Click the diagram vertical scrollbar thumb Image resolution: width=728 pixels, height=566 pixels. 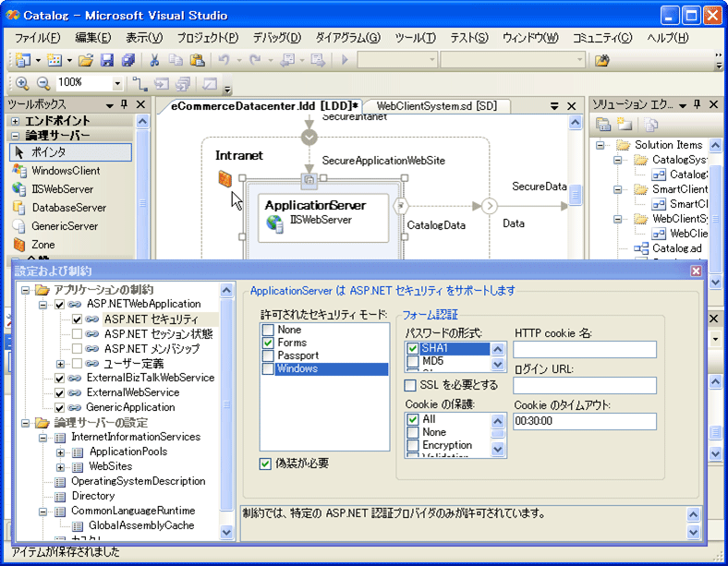tap(575, 194)
